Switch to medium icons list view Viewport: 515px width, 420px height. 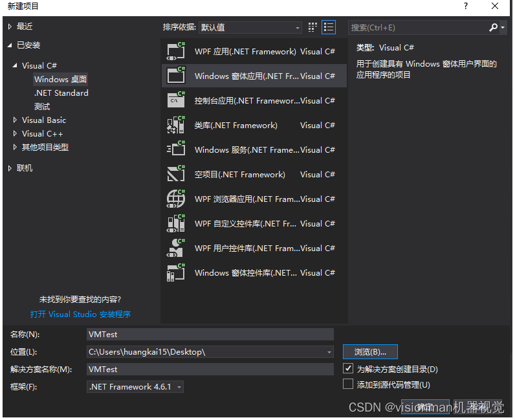tap(329, 27)
